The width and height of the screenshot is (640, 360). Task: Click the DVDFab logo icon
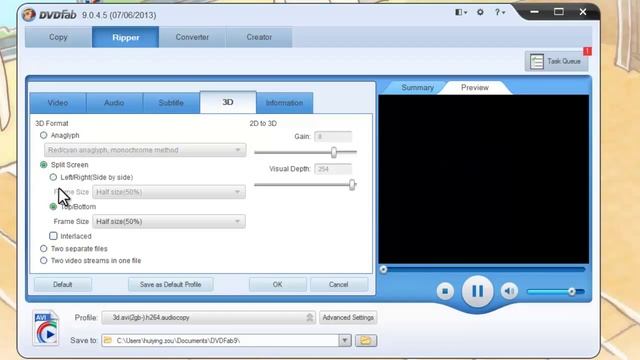[x=29, y=15]
